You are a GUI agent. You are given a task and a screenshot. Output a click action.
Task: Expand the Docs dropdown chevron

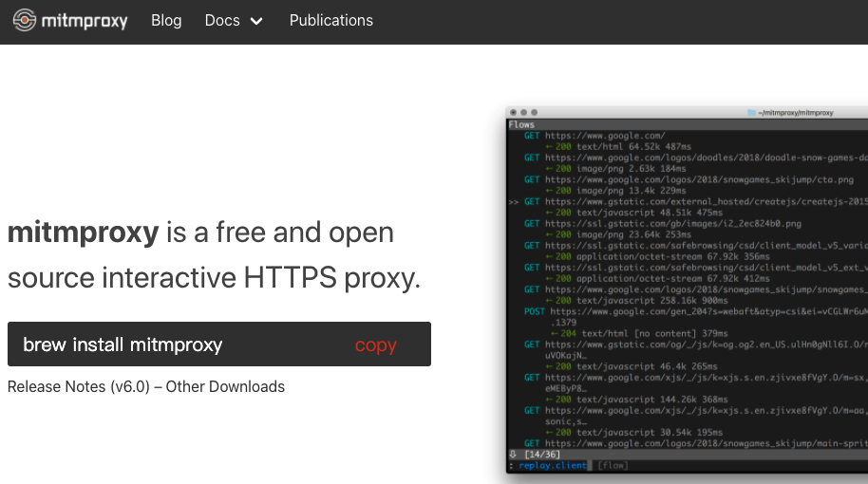point(256,22)
